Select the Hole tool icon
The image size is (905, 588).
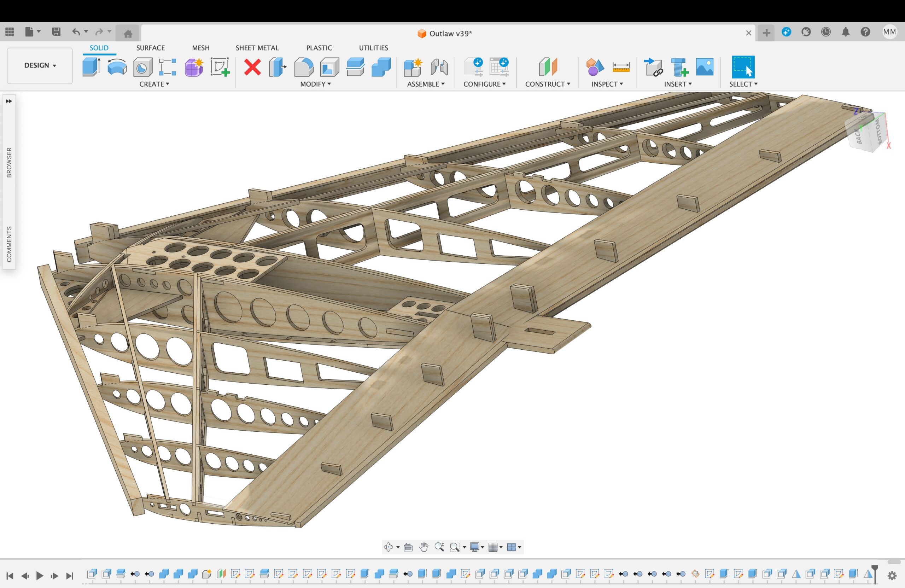142,67
